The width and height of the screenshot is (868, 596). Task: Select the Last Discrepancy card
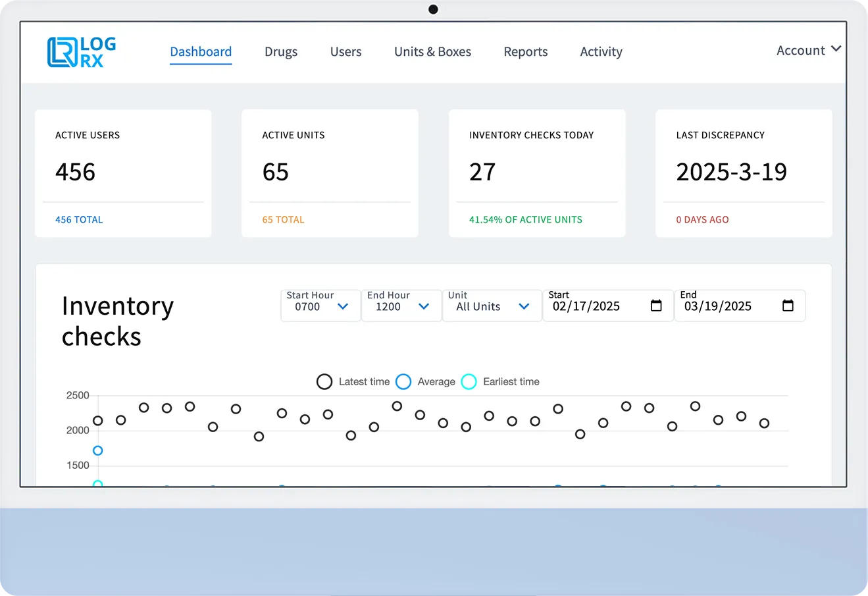click(744, 173)
